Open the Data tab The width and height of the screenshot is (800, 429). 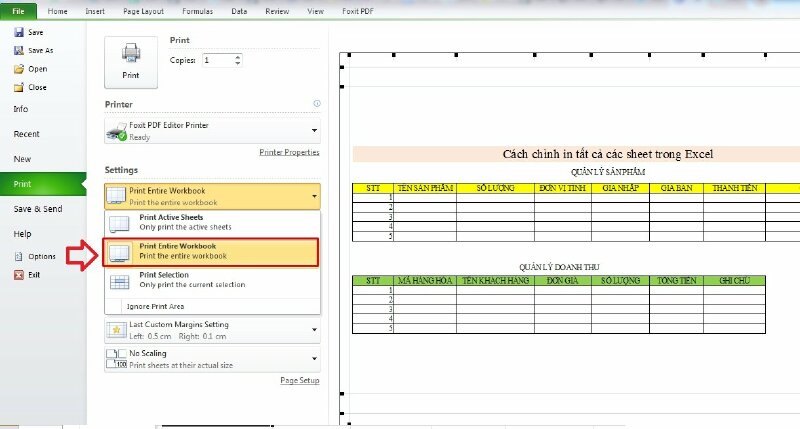pyautogui.click(x=239, y=11)
